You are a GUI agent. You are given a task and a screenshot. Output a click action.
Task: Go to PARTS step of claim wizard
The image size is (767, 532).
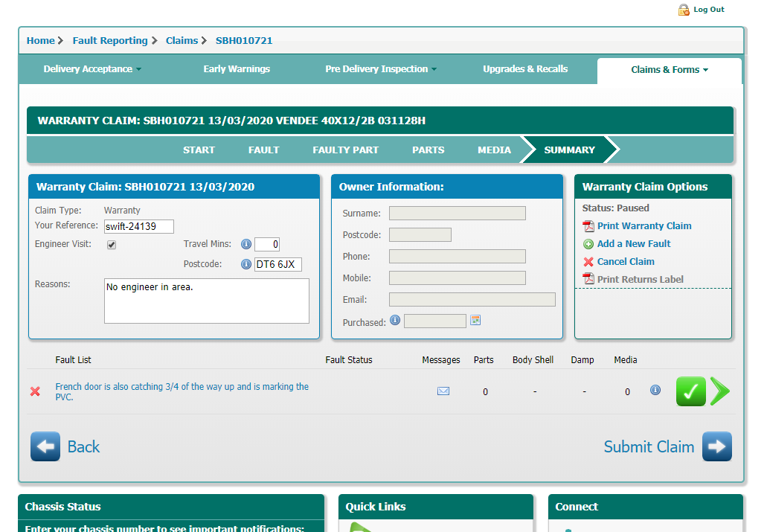click(x=429, y=150)
